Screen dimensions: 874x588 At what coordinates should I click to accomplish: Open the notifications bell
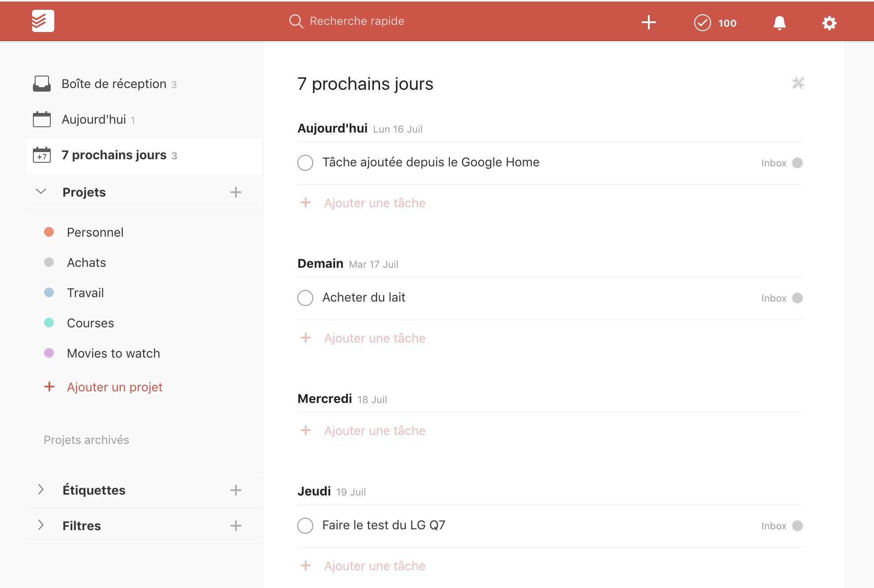779,23
